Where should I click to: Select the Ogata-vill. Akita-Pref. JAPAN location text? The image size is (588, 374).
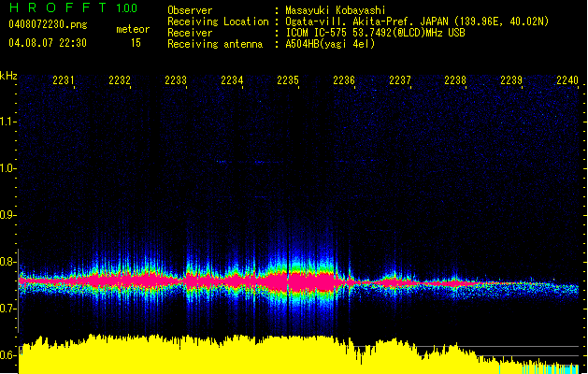[417, 22]
